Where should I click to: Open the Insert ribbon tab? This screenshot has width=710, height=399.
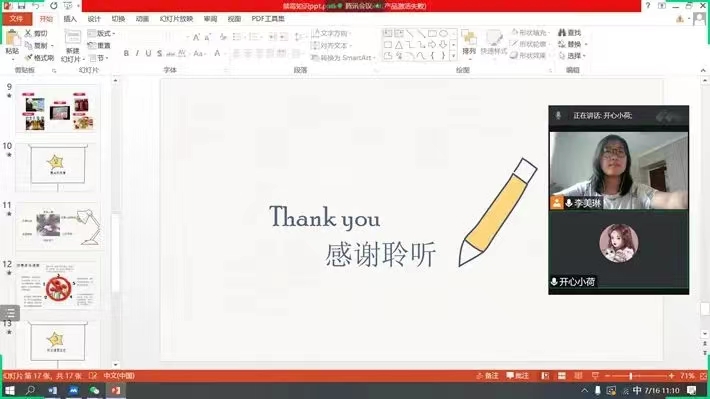pyautogui.click(x=70, y=19)
